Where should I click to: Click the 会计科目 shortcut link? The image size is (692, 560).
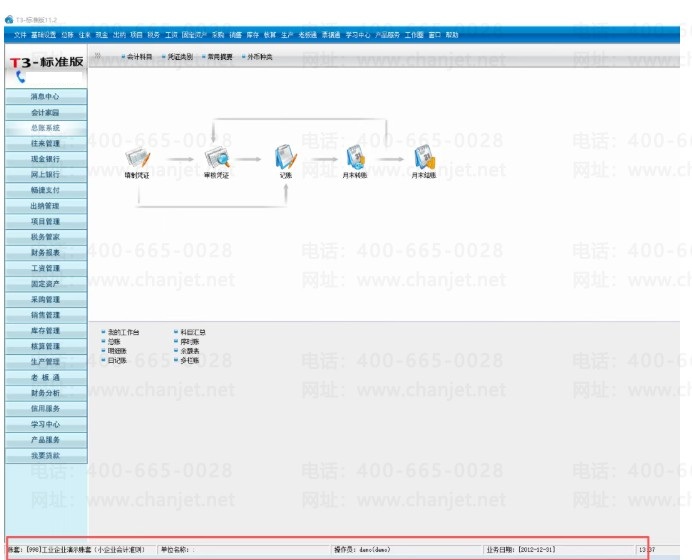pyautogui.click(x=137, y=56)
